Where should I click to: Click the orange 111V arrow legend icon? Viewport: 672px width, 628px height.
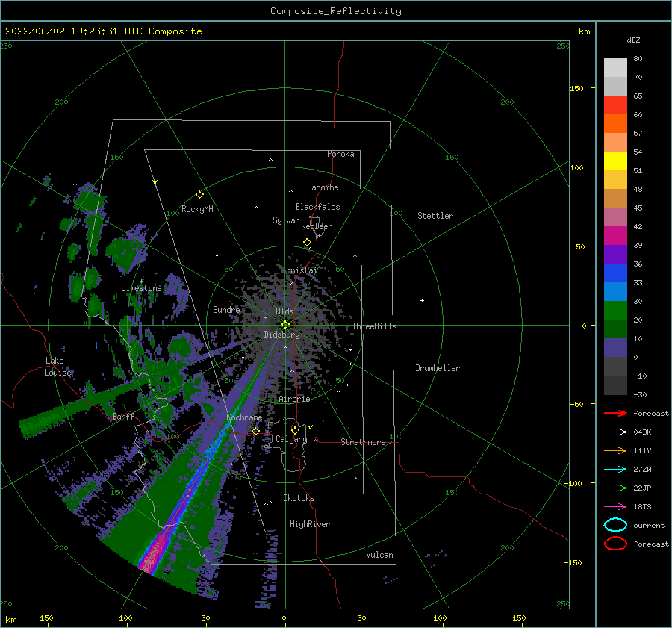coord(615,450)
